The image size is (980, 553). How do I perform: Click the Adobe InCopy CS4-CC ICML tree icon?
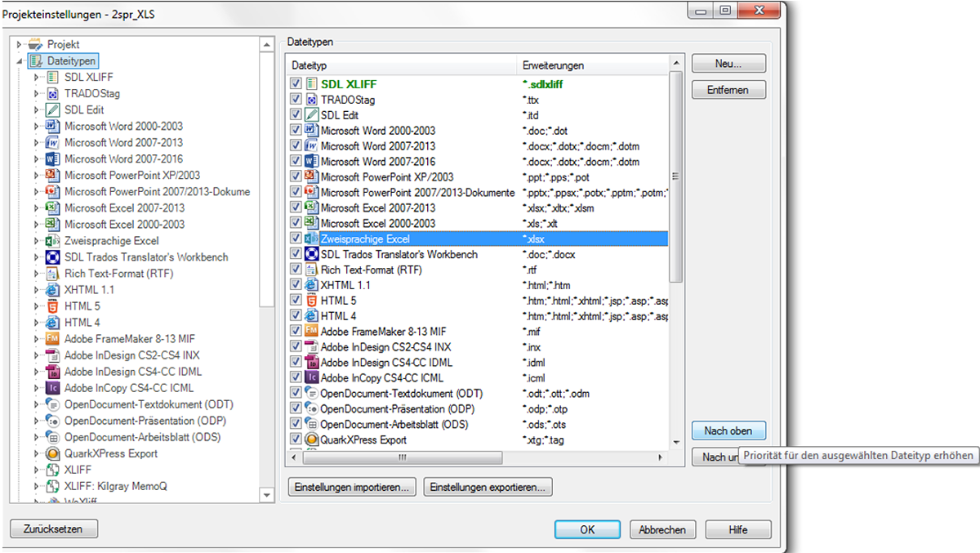coord(52,387)
